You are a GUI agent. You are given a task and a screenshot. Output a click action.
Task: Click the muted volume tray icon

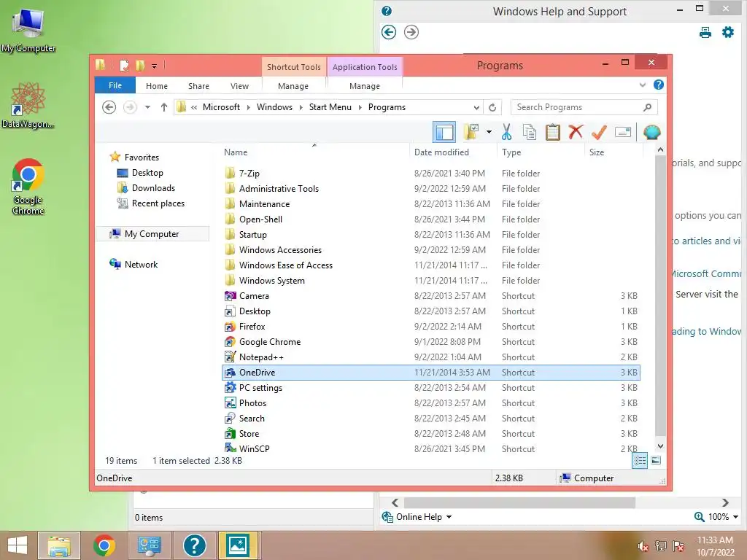[x=643, y=546]
